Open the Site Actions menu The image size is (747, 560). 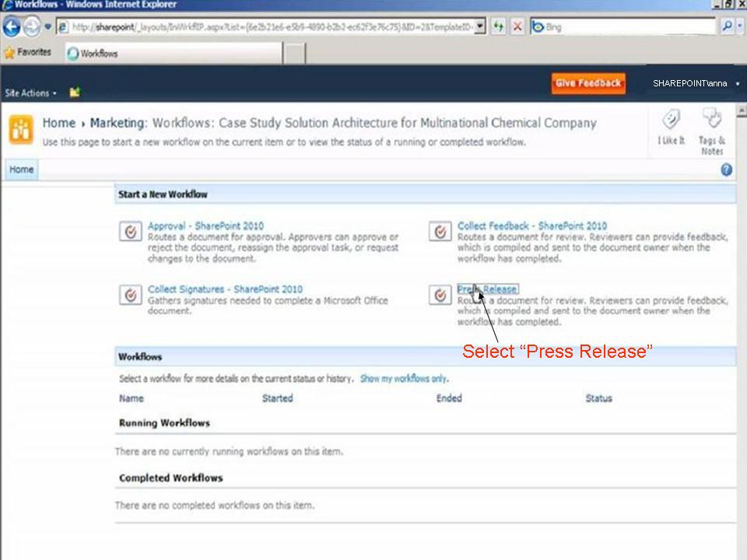coord(31,93)
